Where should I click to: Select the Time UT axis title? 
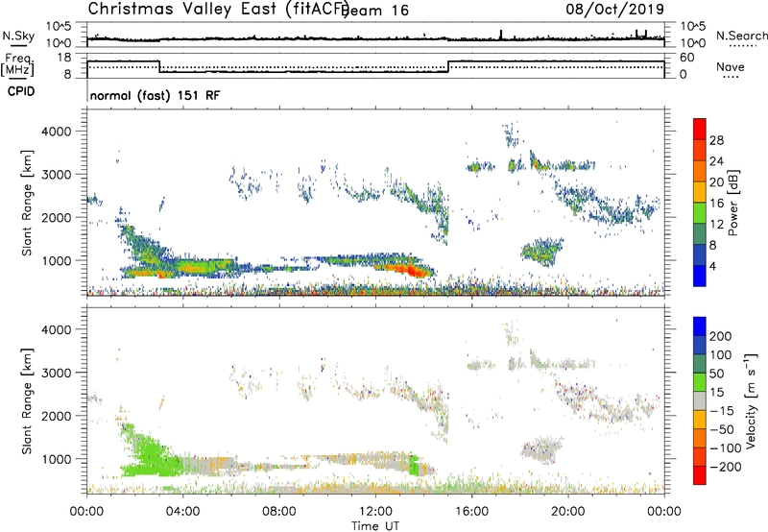tap(375, 526)
